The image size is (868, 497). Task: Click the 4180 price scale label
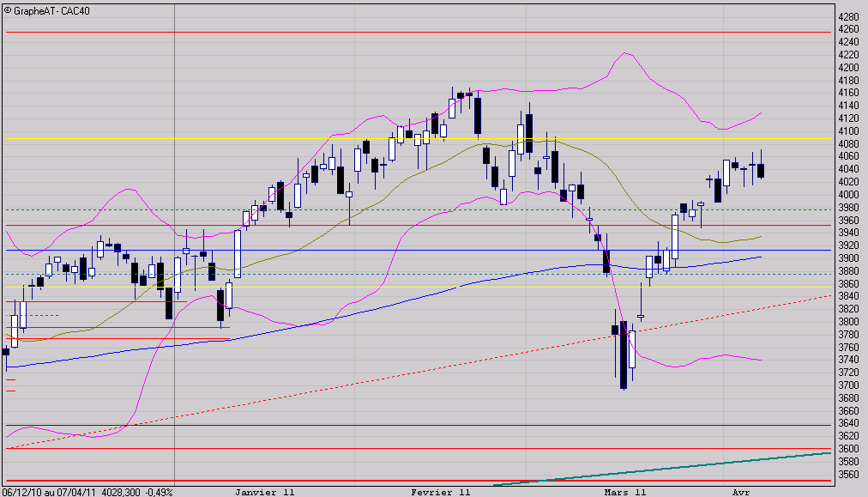848,81
